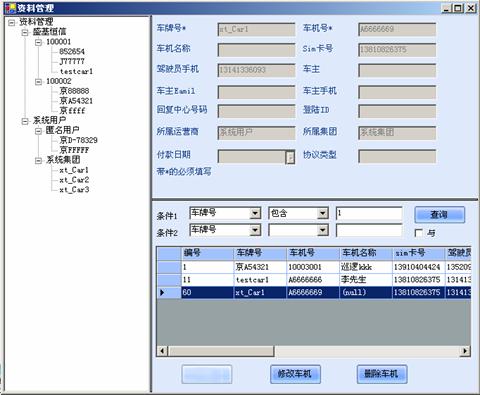Viewport: 480px width, 395px height.
Task: Select the xt_Car2 tree item
Action: pyautogui.click(x=74, y=180)
